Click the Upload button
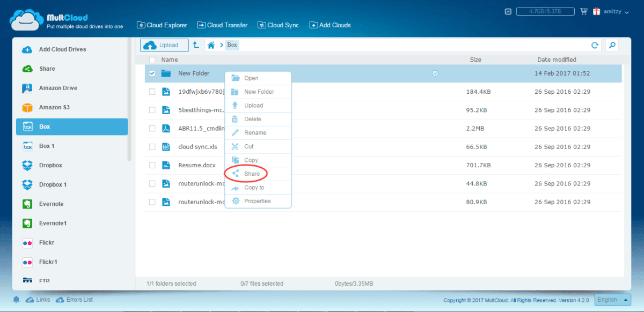644x312 pixels. [164, 45]
